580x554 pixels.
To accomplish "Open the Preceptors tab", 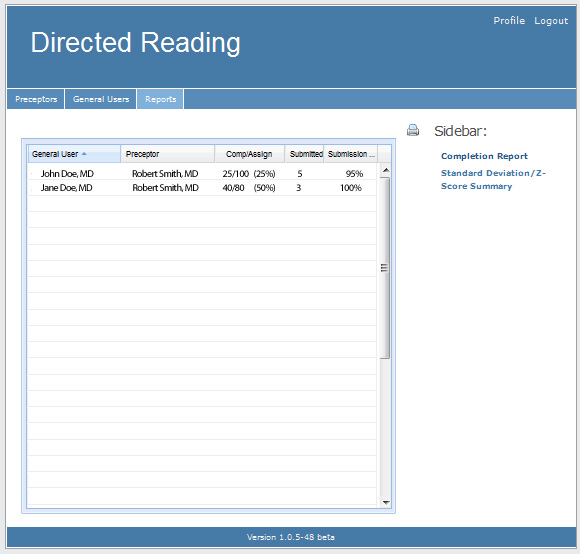I will click(36, 99).
